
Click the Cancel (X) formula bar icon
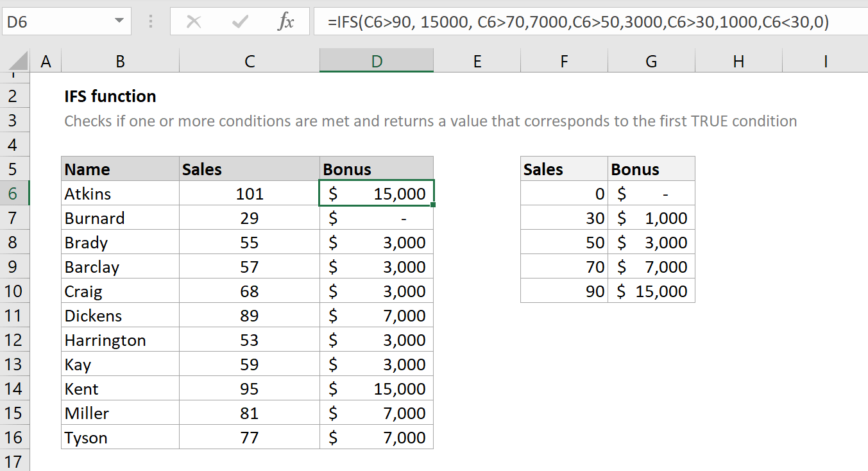click(x=193, y=22)
